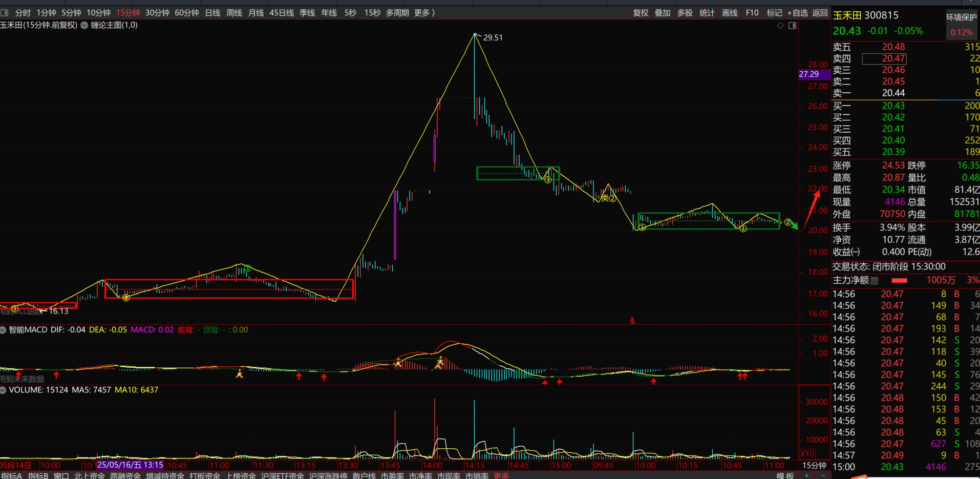Click the 复权 button
This screenshot has height=479, width=980.
[x=641, y=13]
